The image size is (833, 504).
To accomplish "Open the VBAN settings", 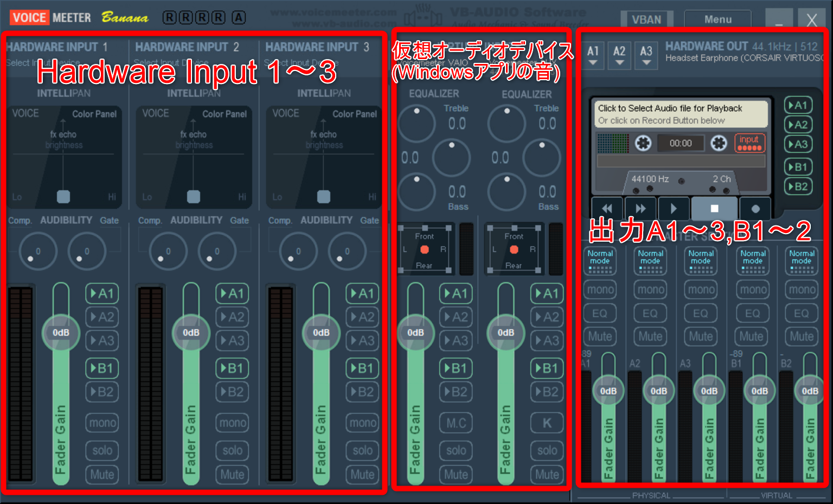I will pyautogui.click(x=646, y=19).
